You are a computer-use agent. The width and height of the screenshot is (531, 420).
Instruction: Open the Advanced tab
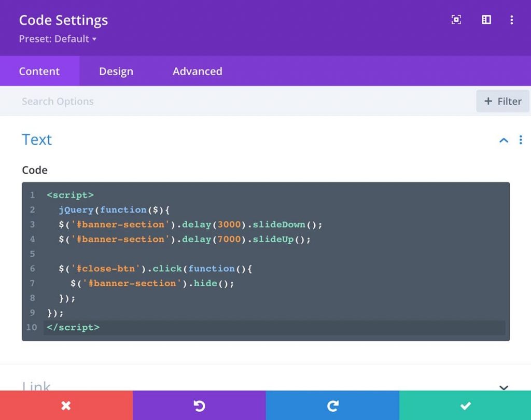tap(197, 71)
